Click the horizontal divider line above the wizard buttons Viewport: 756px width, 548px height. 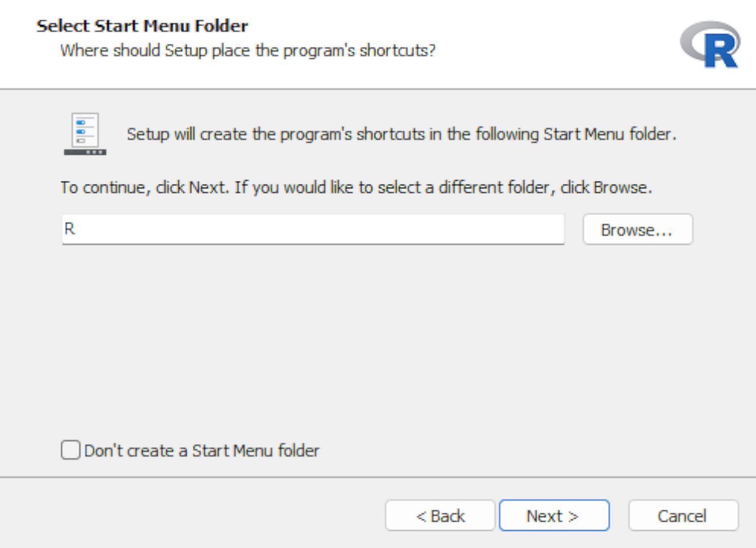(x=378, y=477)
